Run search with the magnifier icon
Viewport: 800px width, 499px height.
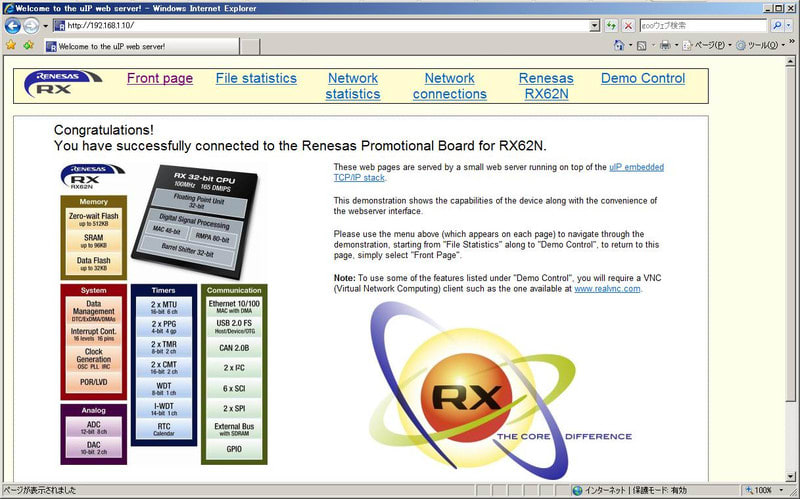tap(777, 26)
